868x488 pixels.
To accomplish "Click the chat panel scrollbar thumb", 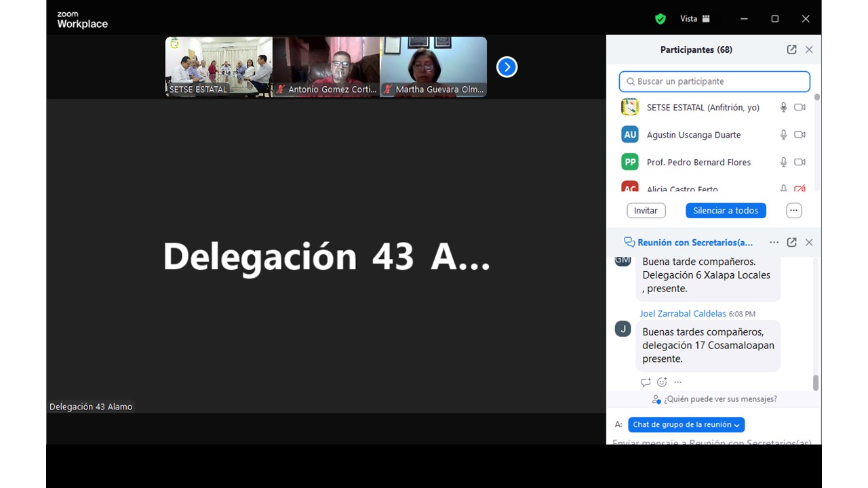I will tap(815, 383).
